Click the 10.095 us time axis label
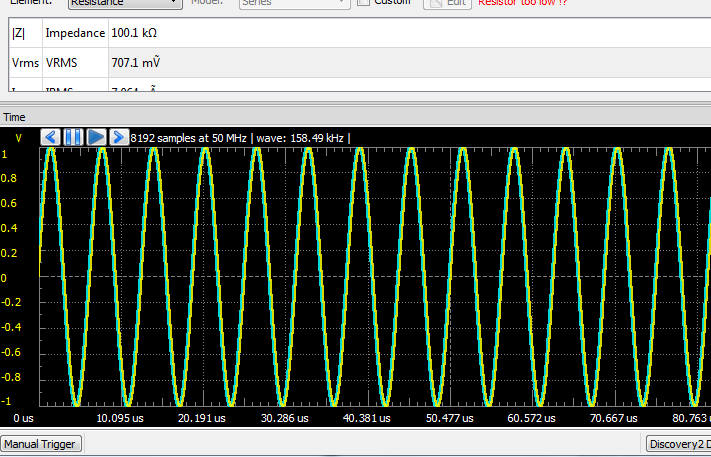This screenshot has height=457, width=711. 120,418
